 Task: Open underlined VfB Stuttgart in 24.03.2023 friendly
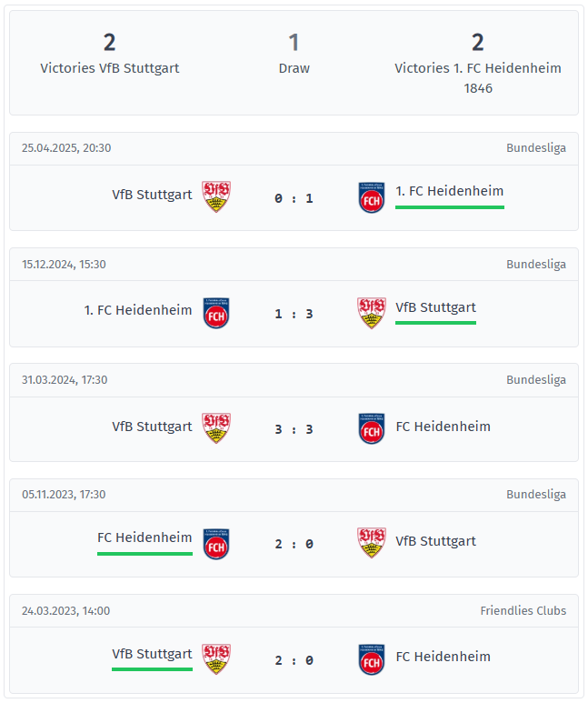click(152, 655)
